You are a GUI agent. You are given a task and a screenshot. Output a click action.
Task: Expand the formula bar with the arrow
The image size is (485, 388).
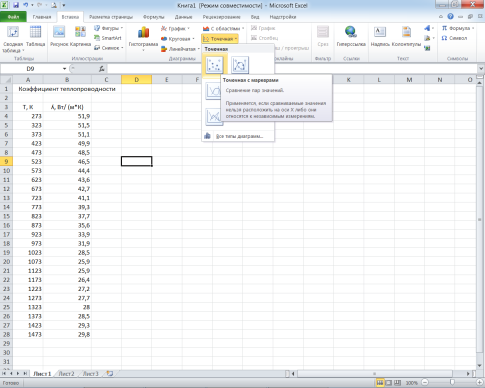481,69
